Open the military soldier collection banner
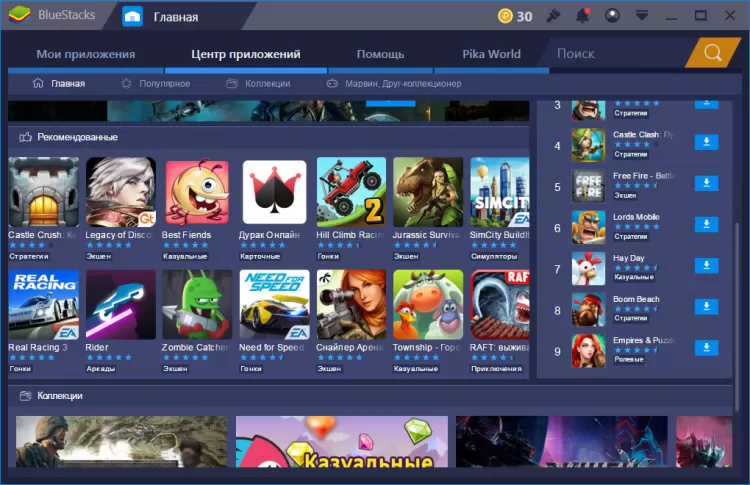750x485 pixels. [x=121, y=441]
